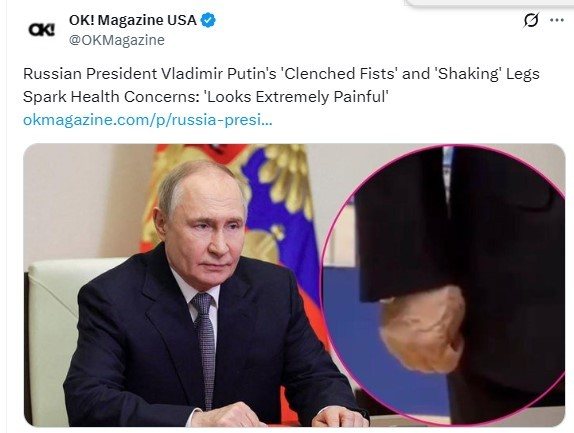Follow the okmagazine.com article link
The height and width of the screenshot is (433, 574).
(148, 120)
